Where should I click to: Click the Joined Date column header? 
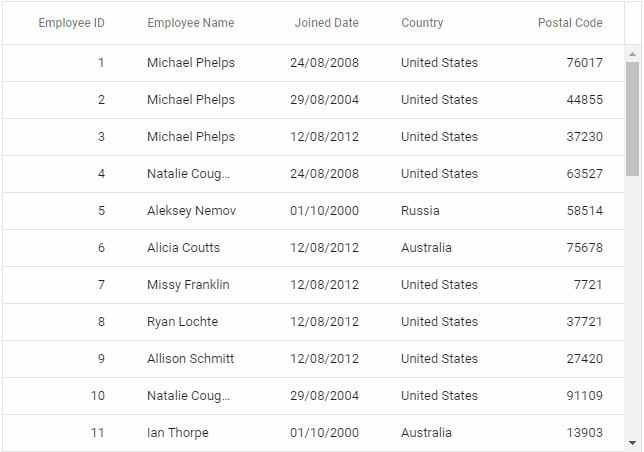tap(326, 23)
